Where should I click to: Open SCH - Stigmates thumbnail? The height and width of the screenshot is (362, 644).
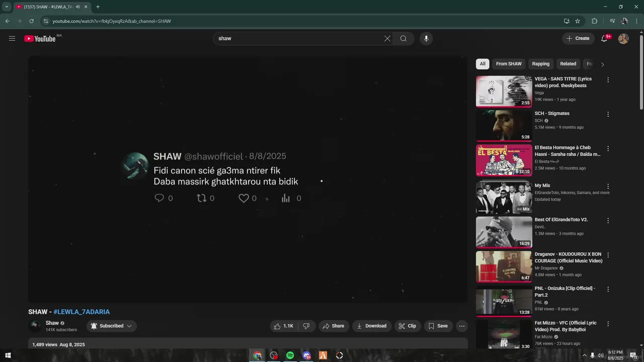(504, 126)
